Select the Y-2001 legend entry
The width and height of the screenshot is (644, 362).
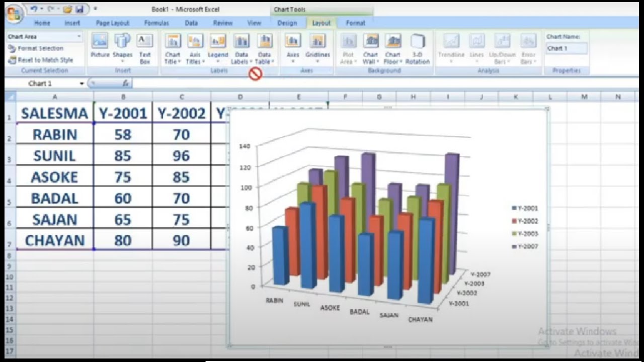coord(525,208)
